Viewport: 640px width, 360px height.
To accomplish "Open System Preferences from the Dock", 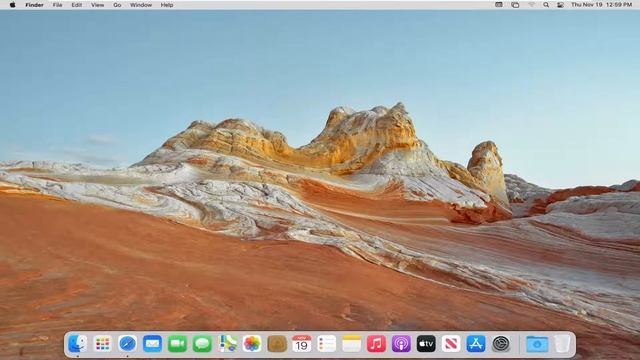I will click(x=501, y=344).
